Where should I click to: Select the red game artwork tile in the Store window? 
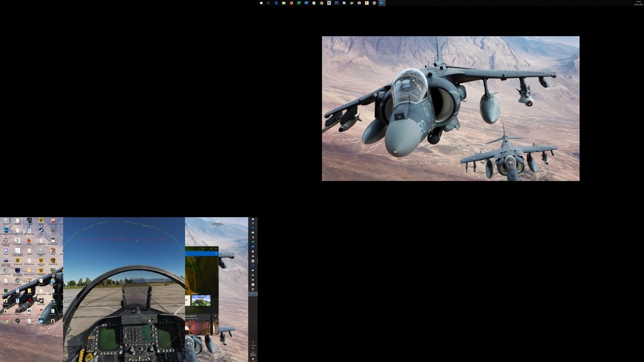point(198,327)
